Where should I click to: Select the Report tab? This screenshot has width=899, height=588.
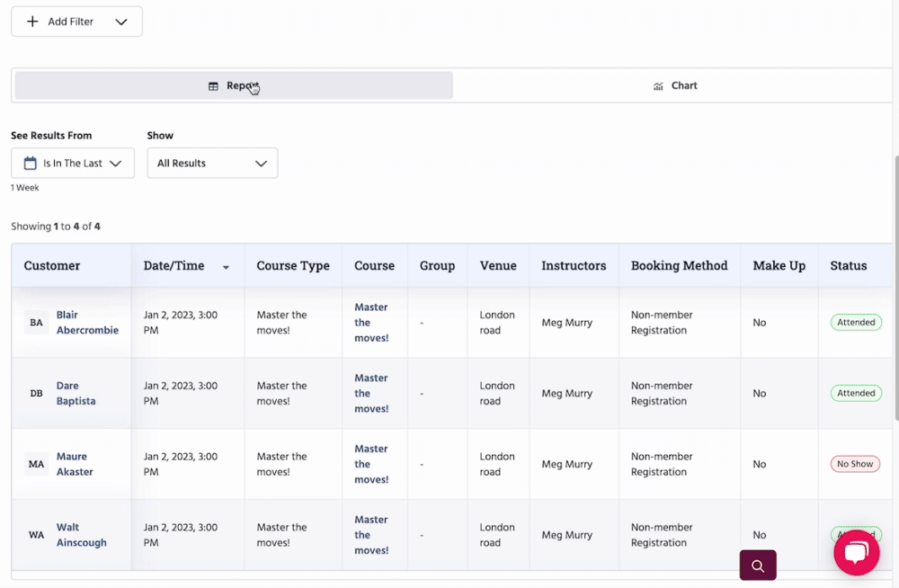(x=234, y=85)
